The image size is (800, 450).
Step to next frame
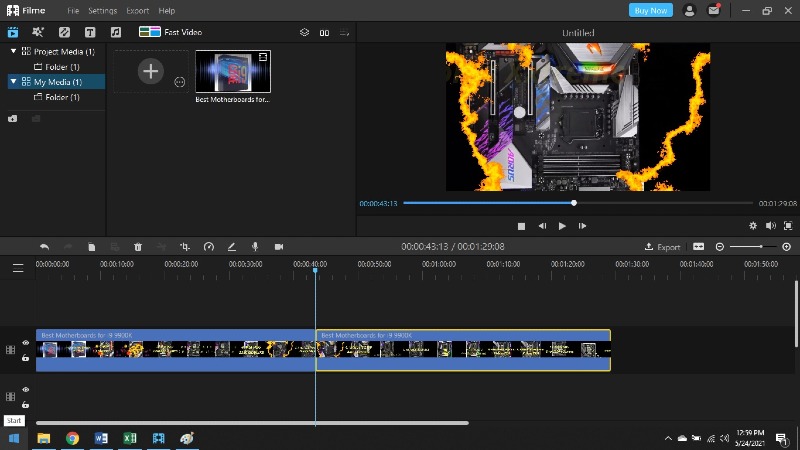[x=582, y=226]
